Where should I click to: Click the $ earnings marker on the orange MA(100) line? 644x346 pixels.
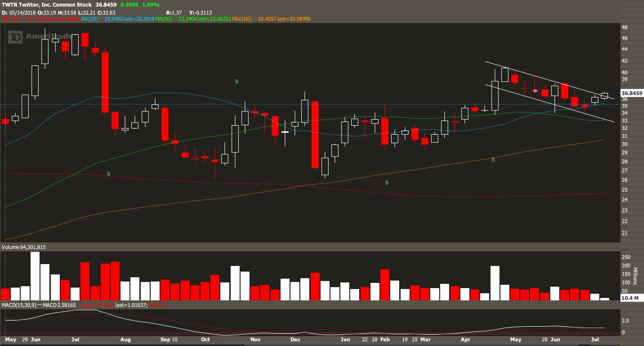point(493,160)
